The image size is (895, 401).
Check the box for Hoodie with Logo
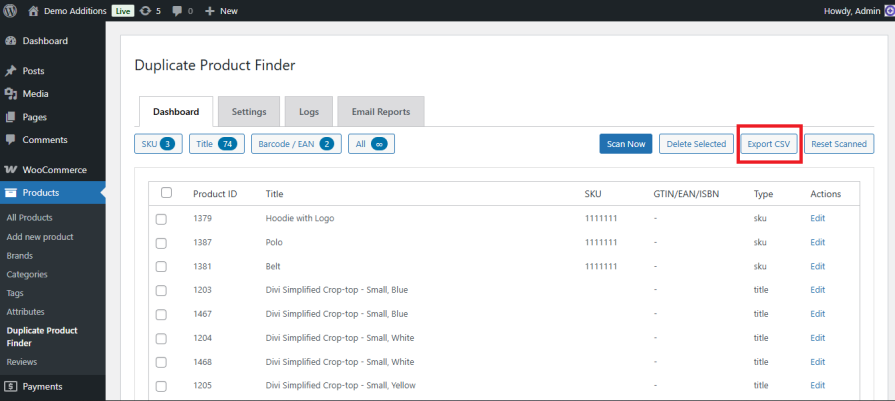tap(161, 219)
